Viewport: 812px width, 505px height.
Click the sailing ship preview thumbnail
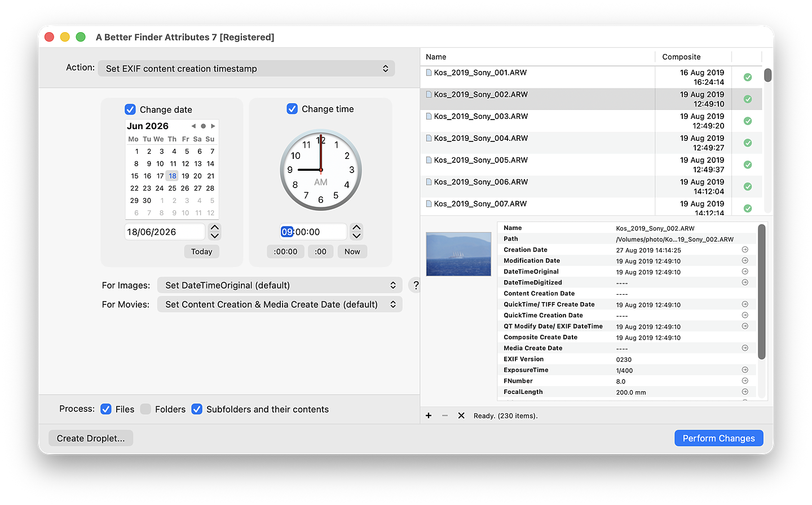click(x=458, y=254)
